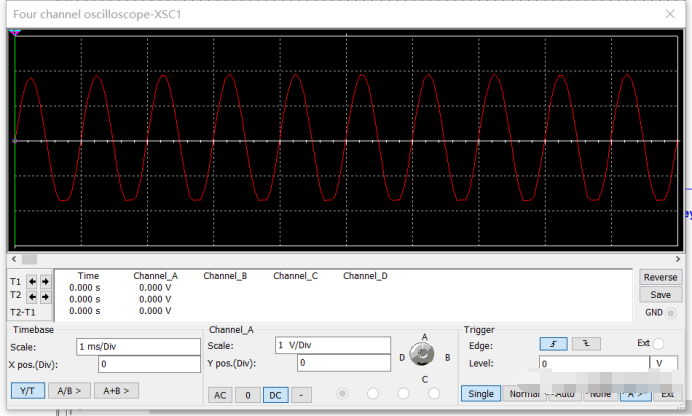Click the Channel_D column header

[365, 276]
